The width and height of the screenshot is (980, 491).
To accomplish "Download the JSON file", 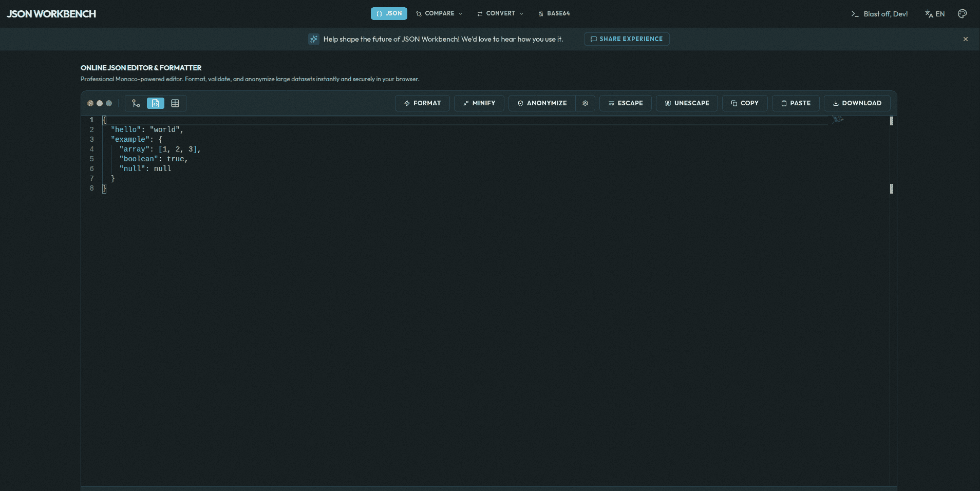I will point(857,103).
